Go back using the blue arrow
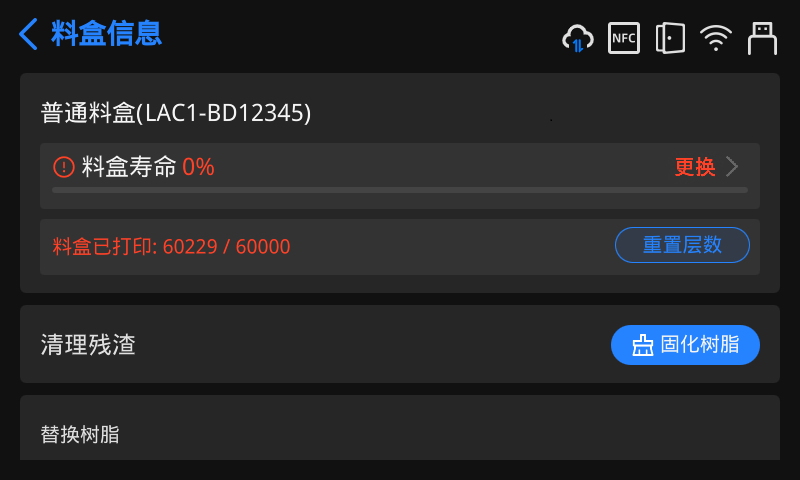The width and height of the screenshot is (800, 480). click(x=28, y=34)
